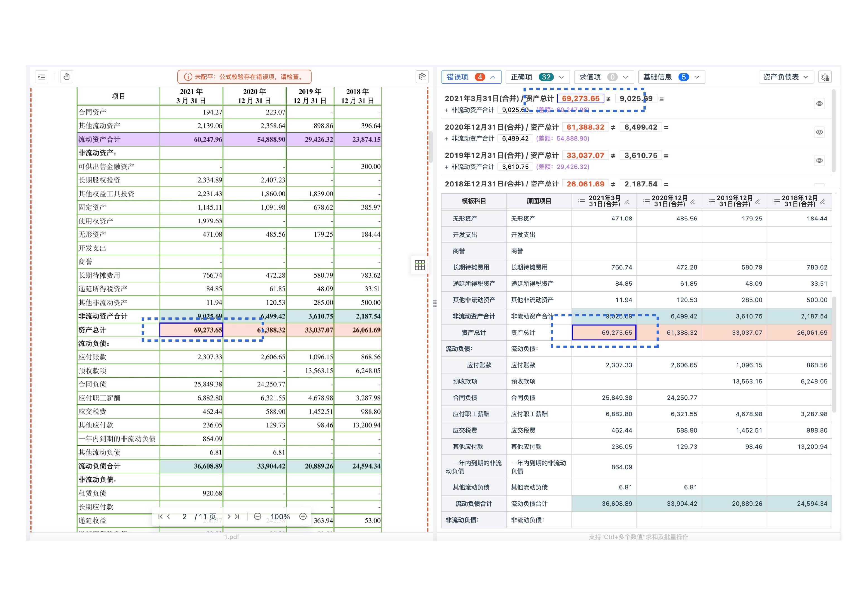Select the hand pan tool

point(66,77)
